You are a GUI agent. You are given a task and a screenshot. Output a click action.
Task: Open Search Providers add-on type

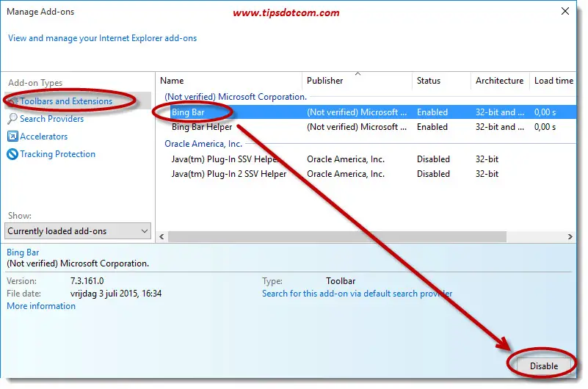pyautogui.click(x=51, y=119)
